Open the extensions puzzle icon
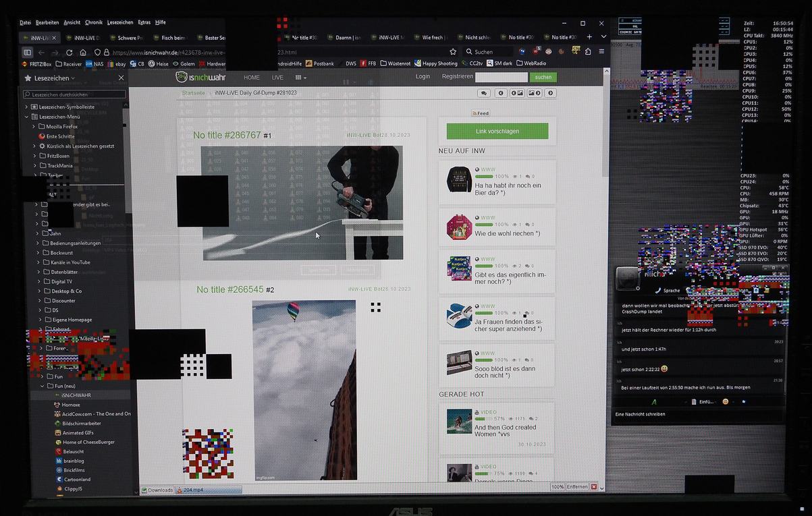The image size is (812, 516). pos(588,51)
